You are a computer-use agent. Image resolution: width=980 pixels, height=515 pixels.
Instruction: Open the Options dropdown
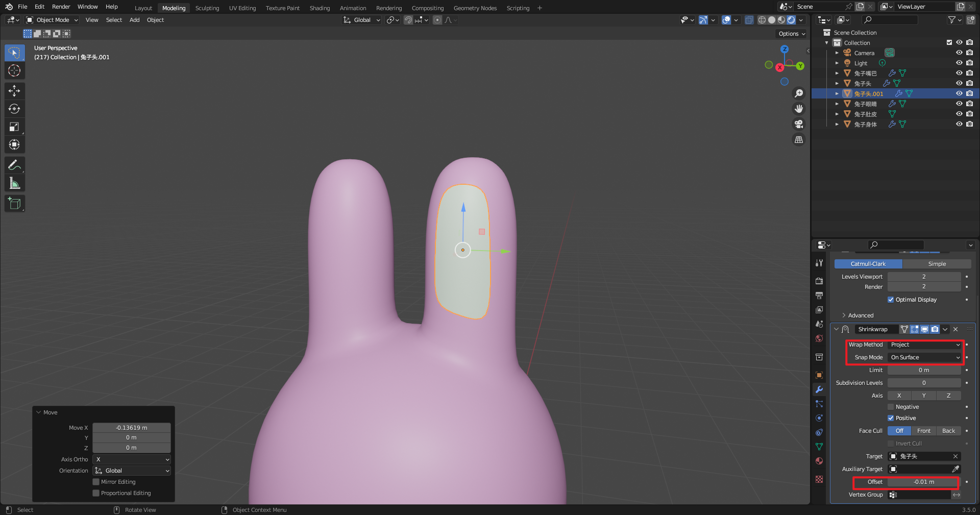click(792, 34)
